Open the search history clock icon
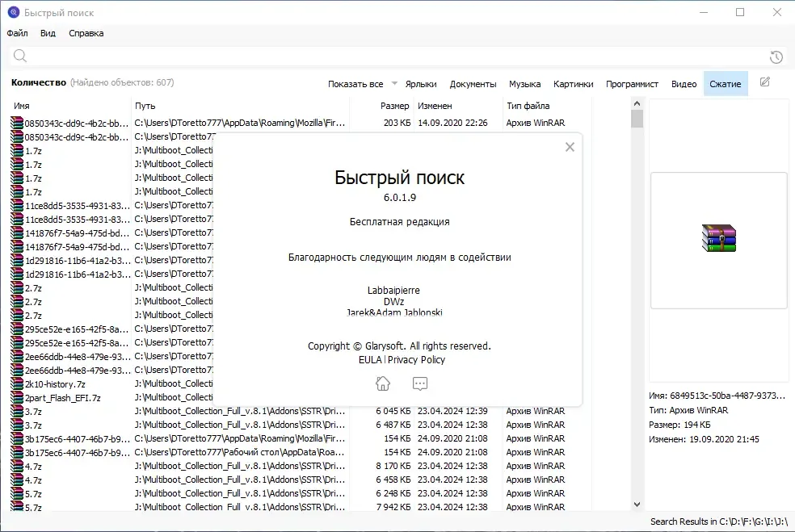Screen dimensions: 795x532 (776, 57)
